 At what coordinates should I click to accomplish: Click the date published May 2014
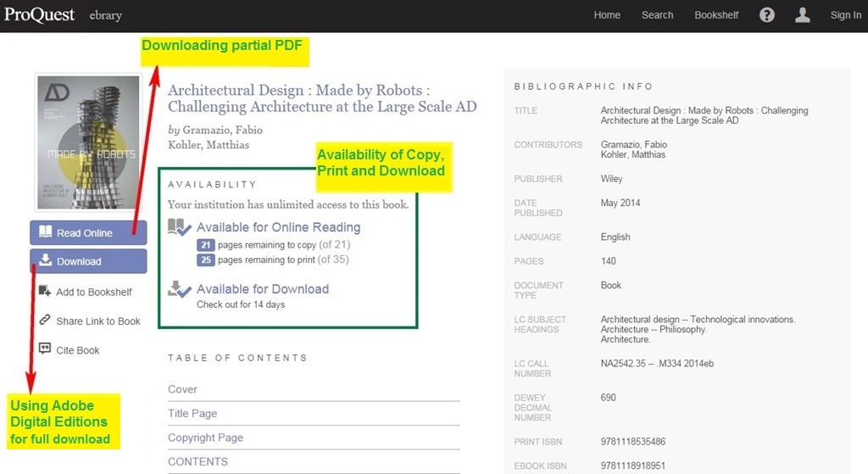620,203
